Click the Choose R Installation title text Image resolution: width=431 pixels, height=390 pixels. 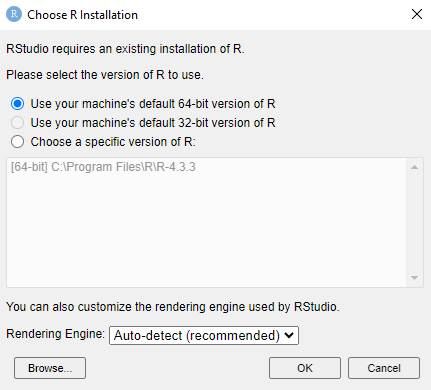[82, 15]
